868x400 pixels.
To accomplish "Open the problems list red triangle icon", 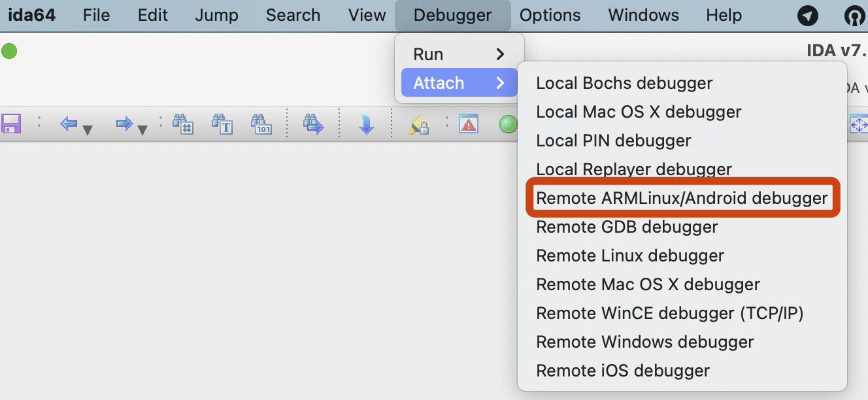I will pyautogui.click(x=469, y=124).
